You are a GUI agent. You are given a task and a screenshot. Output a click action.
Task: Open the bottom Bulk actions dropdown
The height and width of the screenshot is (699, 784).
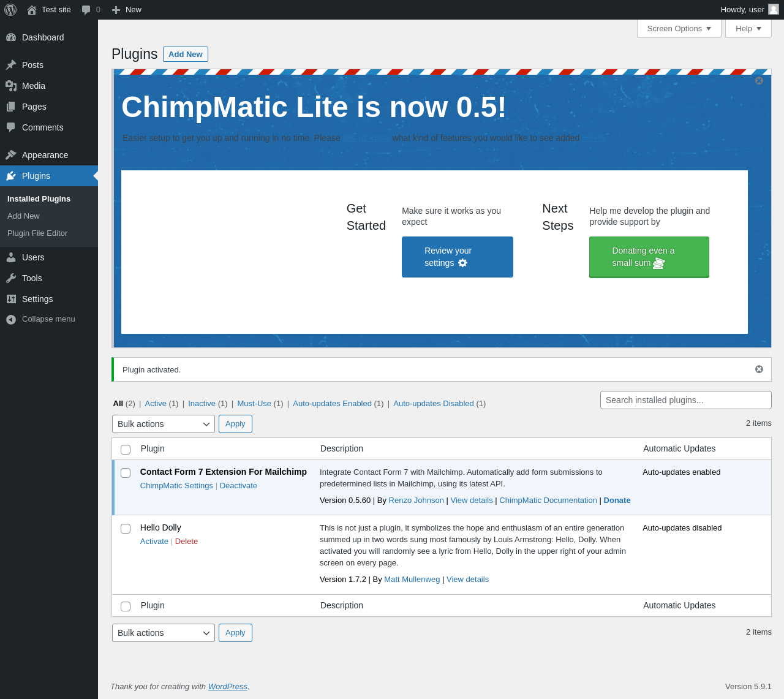164,633
